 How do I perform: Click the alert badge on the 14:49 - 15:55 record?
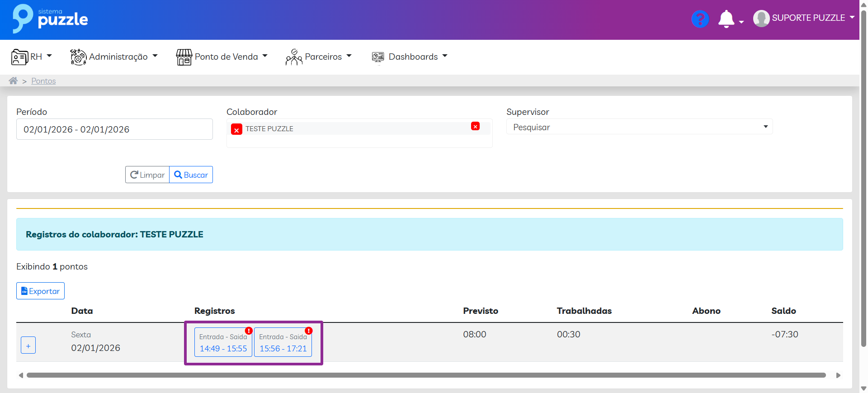tap(249, 331)
